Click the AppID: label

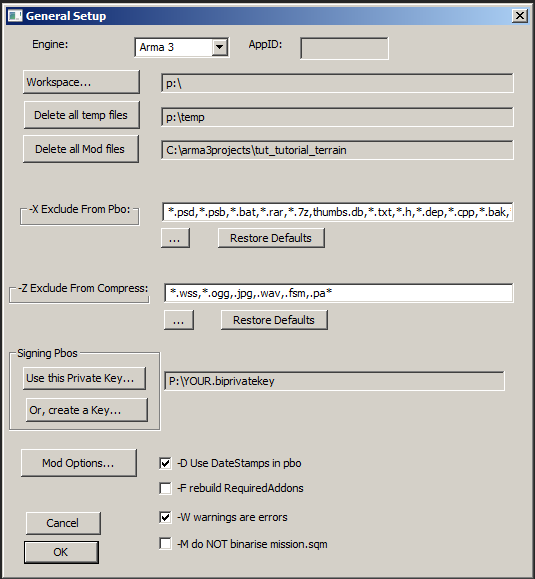pos(265,45)
